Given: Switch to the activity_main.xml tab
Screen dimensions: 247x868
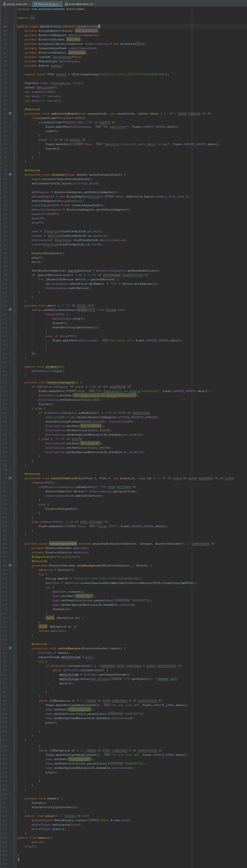Looking at the screenshot, I should click(17, 4).
